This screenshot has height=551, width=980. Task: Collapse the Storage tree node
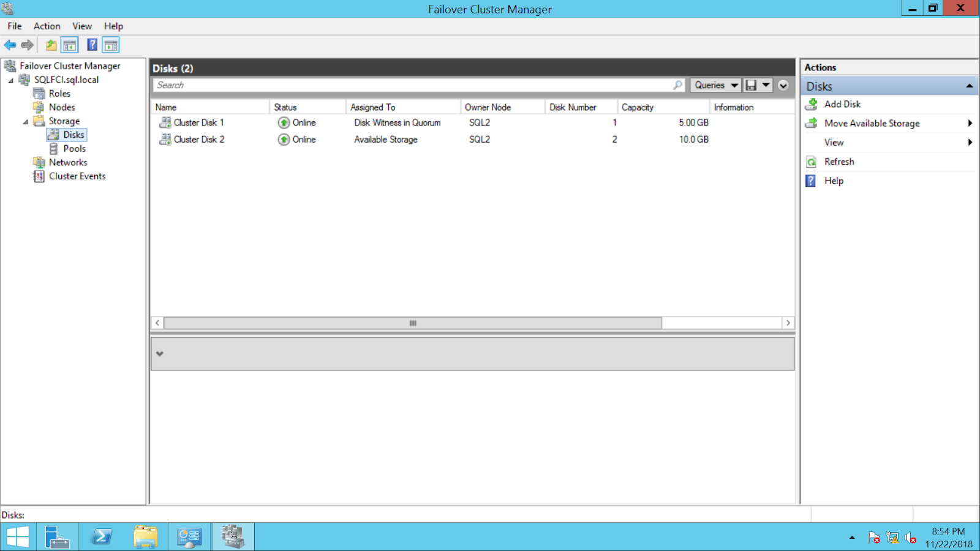coord(25,122)
